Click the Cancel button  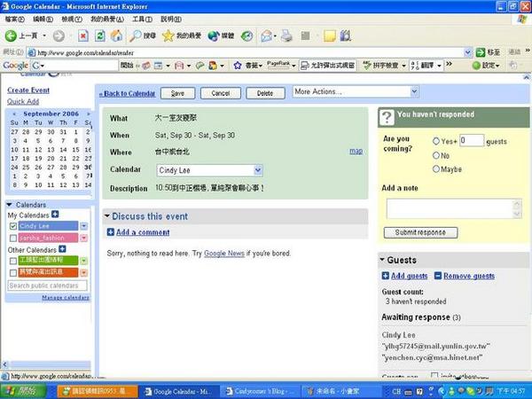coord(221,93)
